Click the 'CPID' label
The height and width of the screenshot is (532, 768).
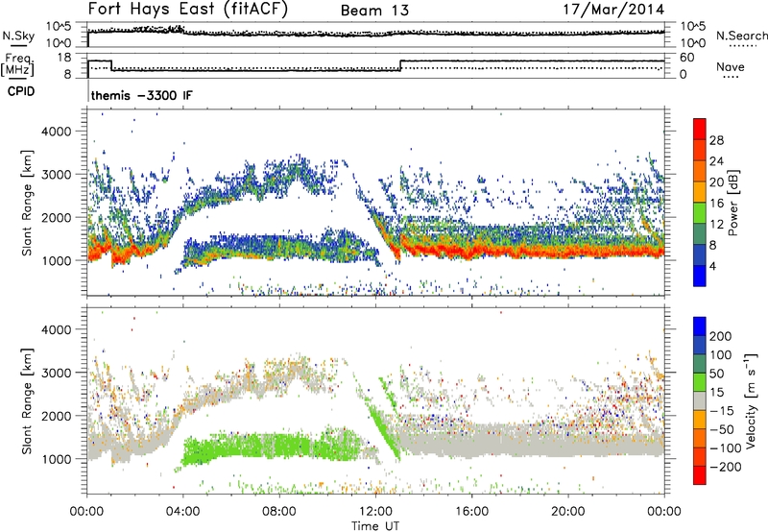(x=21, y=91)
